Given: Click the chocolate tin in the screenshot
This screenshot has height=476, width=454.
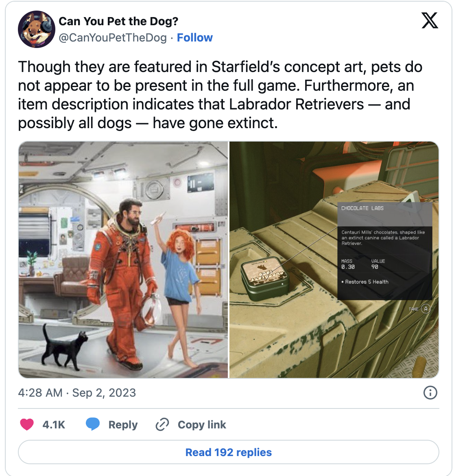Looking at the screenshot, I should 265,278.
